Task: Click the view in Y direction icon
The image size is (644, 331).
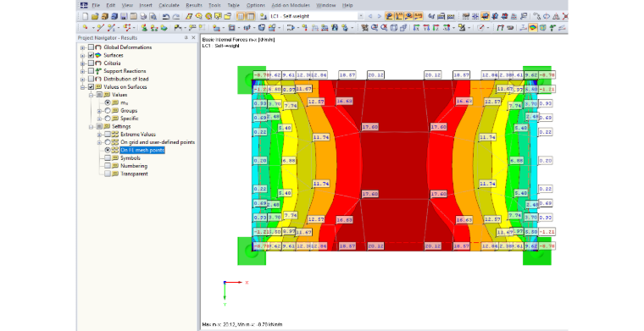Action: (x=427, y=27)
